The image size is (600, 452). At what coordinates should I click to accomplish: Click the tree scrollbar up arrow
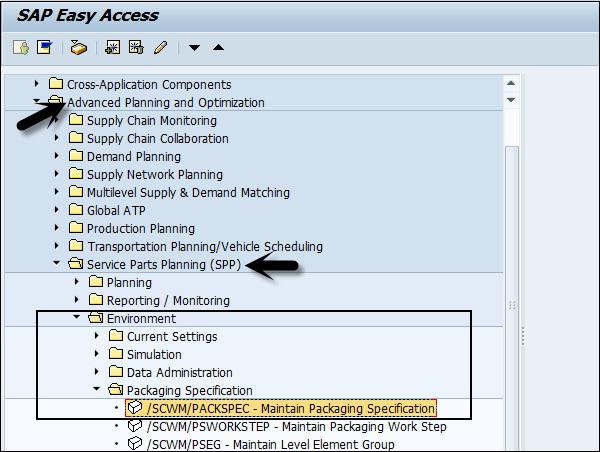(x=511, y=83)
